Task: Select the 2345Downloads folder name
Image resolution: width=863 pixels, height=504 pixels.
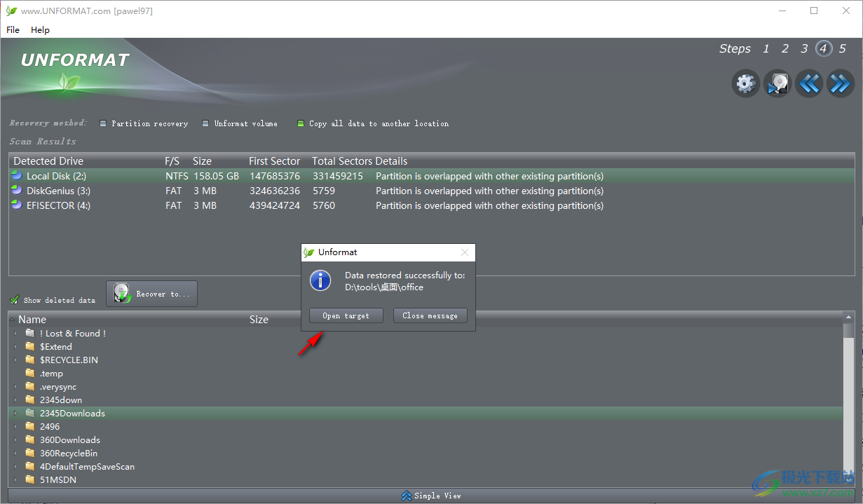Action: tap(72, 414)
